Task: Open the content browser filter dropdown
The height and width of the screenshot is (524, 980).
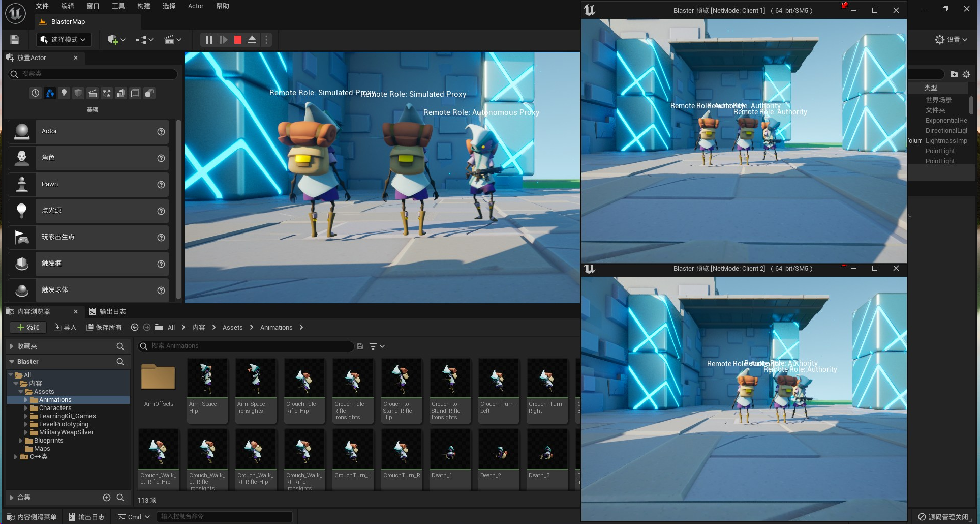Action: [x=377, y=346]
